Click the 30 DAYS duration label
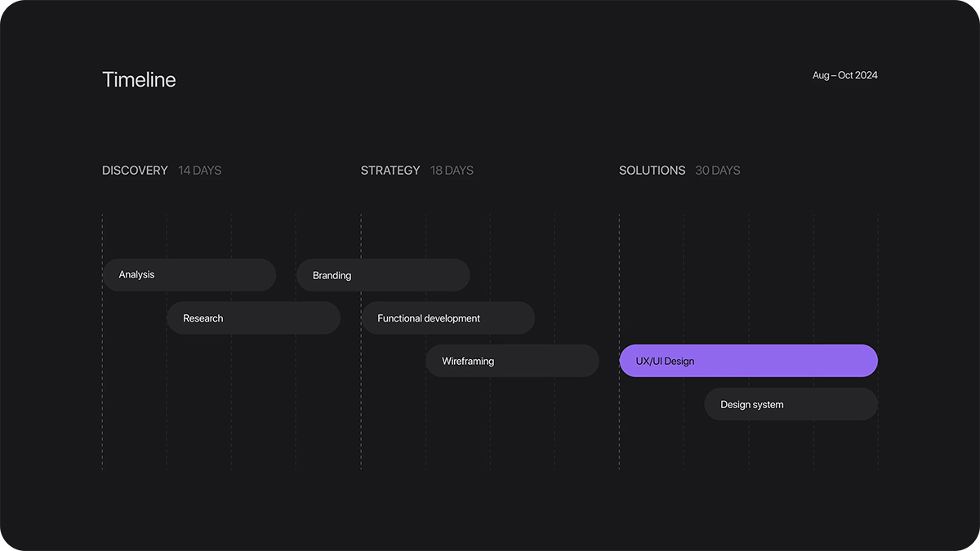 (x=717, y=171)
